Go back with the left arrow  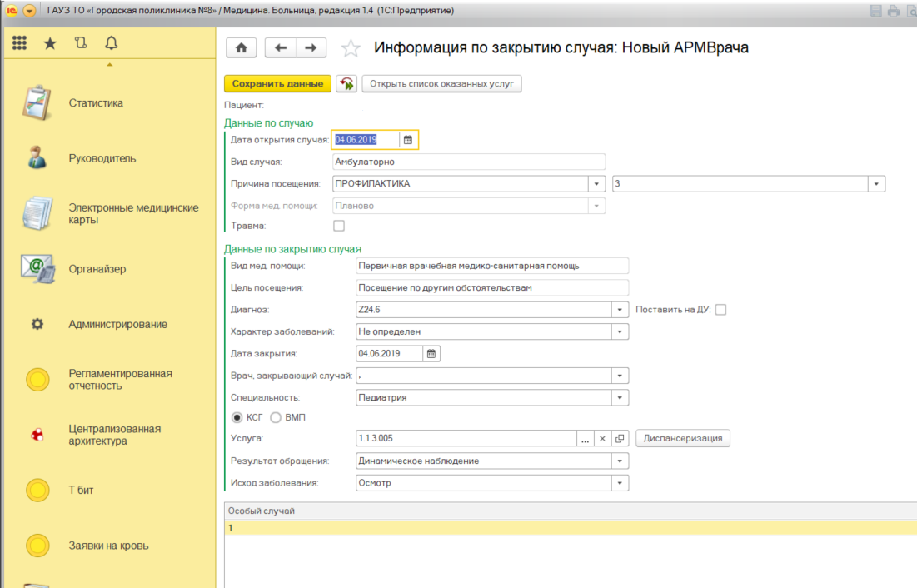click(280, 48)
